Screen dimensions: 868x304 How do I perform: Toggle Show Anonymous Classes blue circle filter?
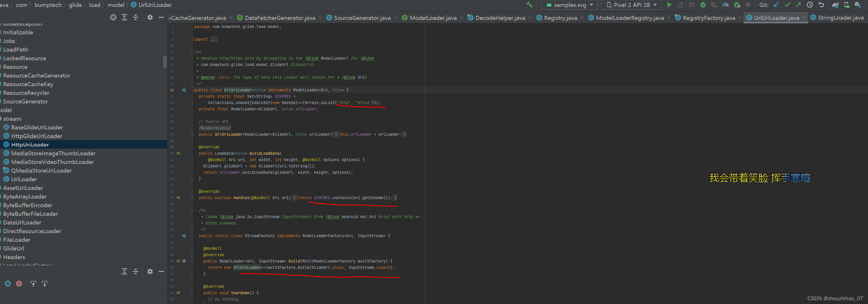tap(8, 284)
